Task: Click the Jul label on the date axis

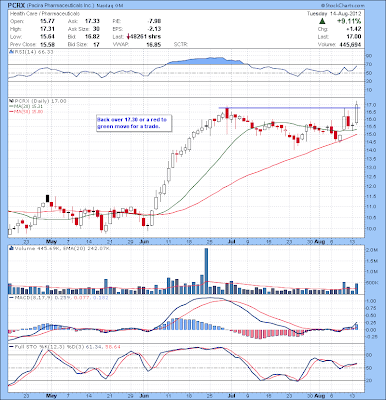Action: click(231, 241)
